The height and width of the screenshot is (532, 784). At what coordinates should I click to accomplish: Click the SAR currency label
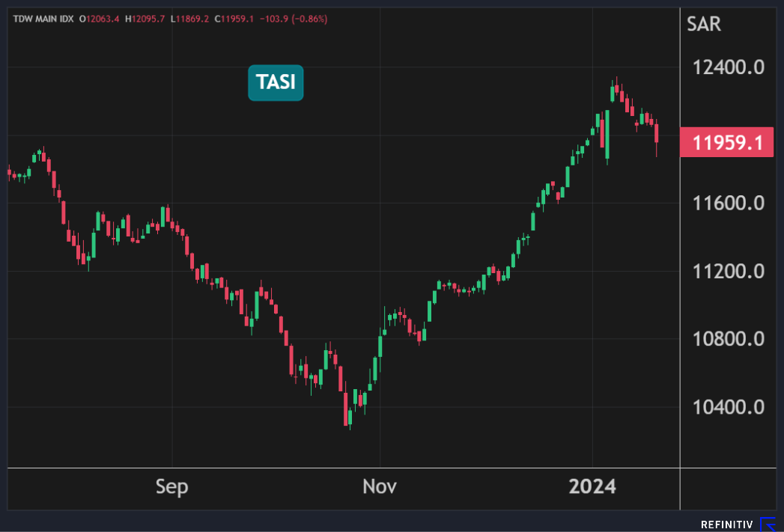click(704, 24)
